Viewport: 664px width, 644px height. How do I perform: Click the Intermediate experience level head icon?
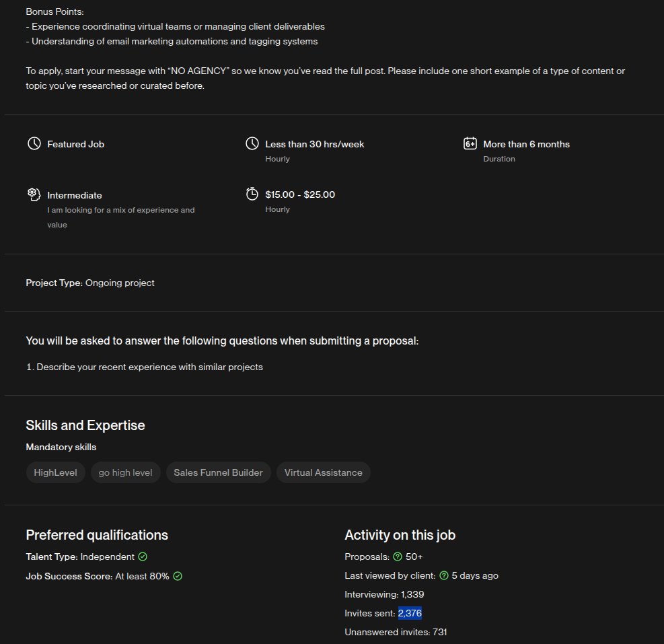tap(34, 194)
